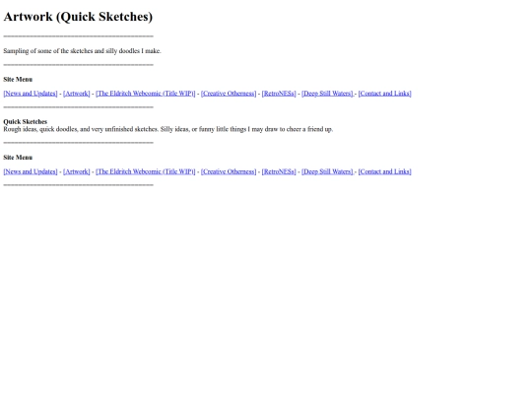Viewport: 532px width, 399px height.
Task: Open The Eldritch Webcomic link in bottom menu
Action: [146, 171]
